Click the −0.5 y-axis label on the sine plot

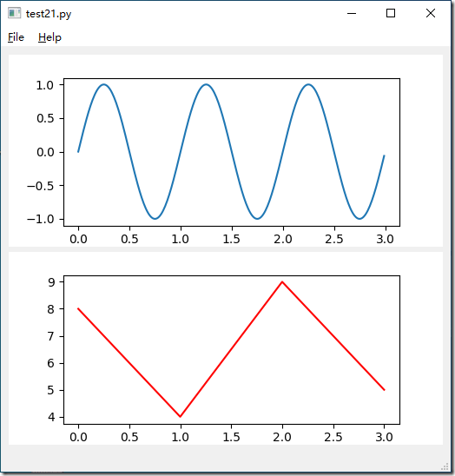41,186
